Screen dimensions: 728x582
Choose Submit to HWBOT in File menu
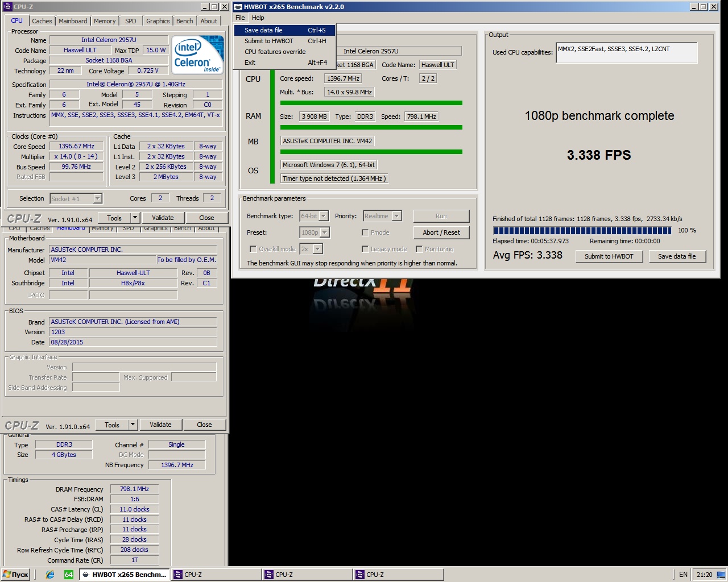pyautogui.click(x=285, y=41)
